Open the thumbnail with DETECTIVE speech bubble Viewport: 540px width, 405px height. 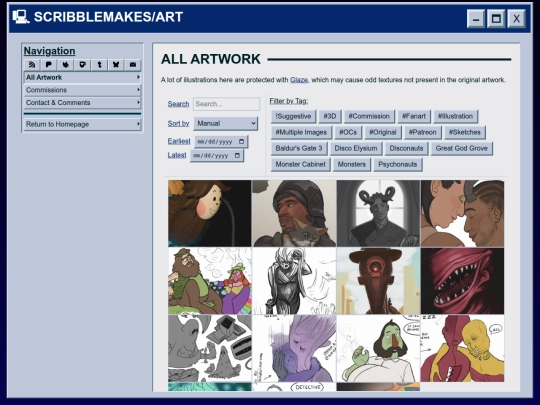[x=294, y=387]
